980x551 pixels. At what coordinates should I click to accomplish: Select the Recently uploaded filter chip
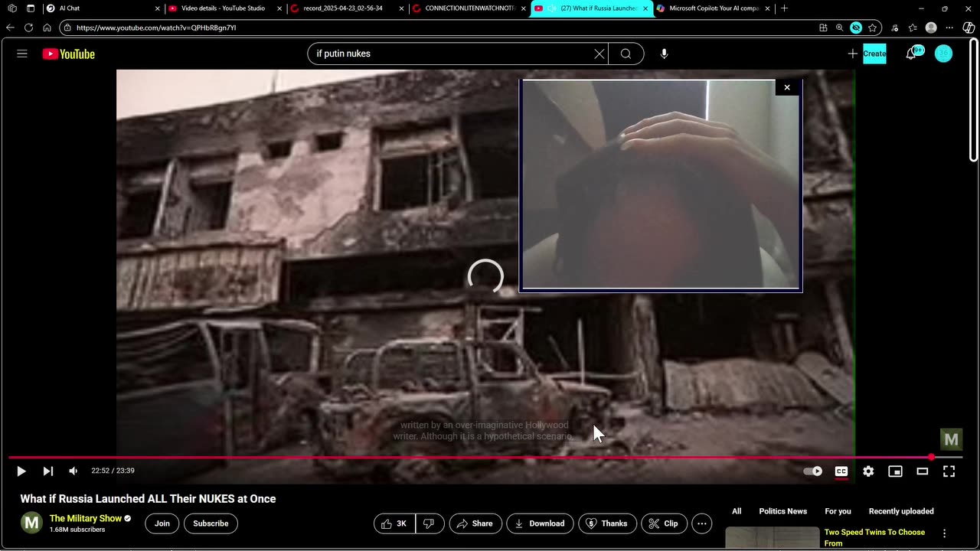pyautogui.click(x=901, y=511)
